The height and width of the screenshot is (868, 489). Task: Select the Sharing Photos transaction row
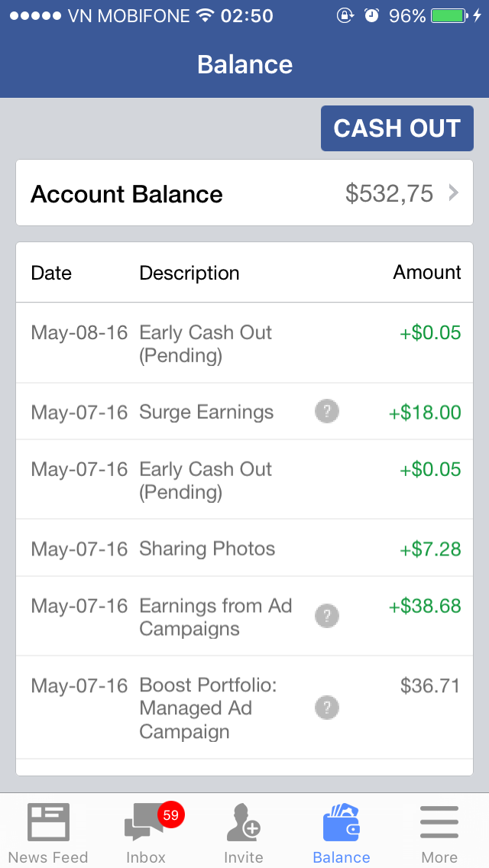pos(244,549)
